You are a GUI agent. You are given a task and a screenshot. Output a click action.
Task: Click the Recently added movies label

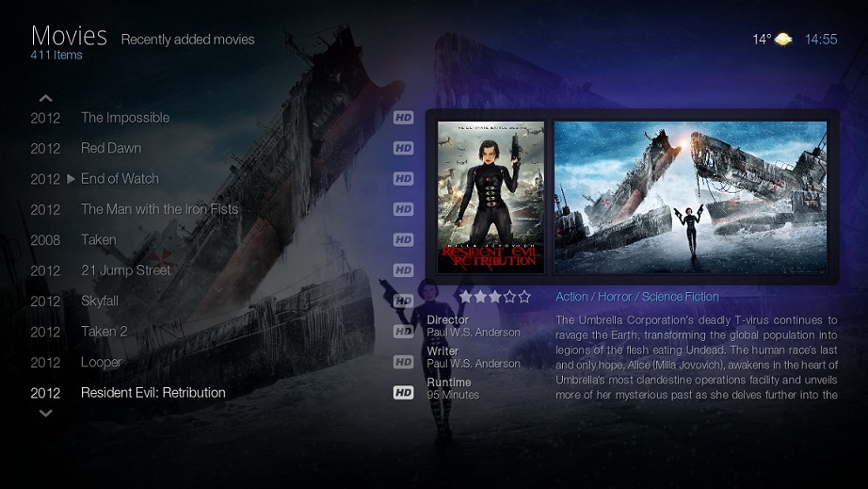tap(187, 40)
